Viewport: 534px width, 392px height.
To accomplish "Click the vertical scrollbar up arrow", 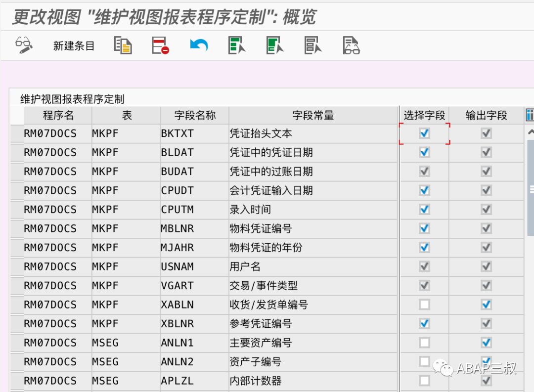I will pos(531,132).
